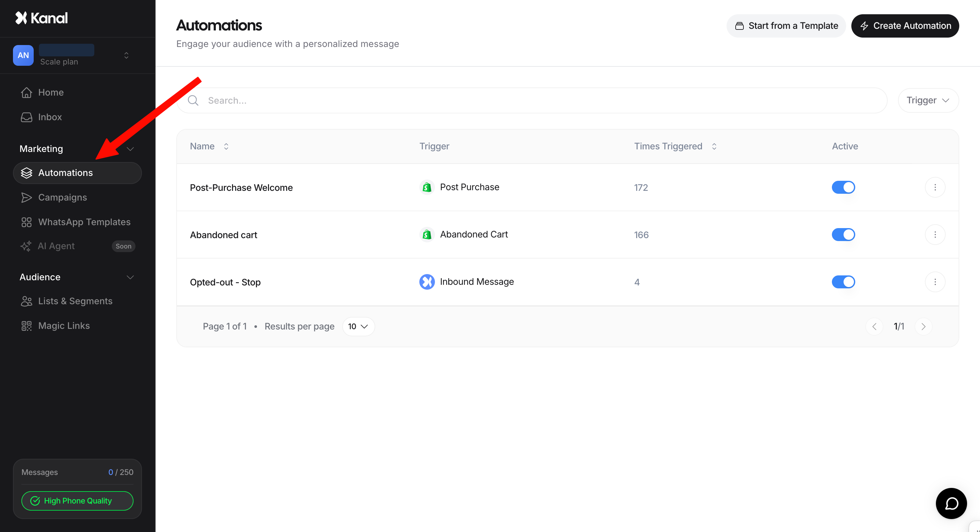Image resolution: width=980 pixels, height=532 pixels.
Task: Open three-dot menu for Abandoned cart
Action: pos(935,235)
